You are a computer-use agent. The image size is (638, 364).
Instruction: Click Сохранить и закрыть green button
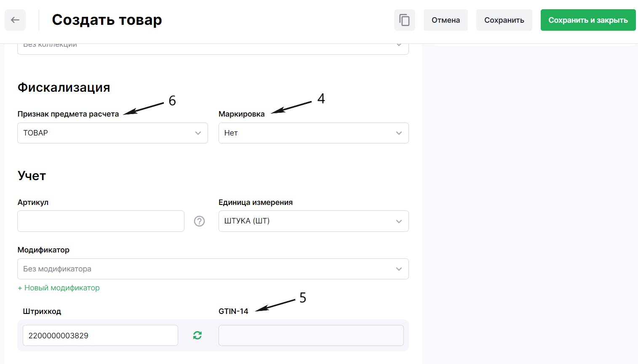(x=588, y=20)
